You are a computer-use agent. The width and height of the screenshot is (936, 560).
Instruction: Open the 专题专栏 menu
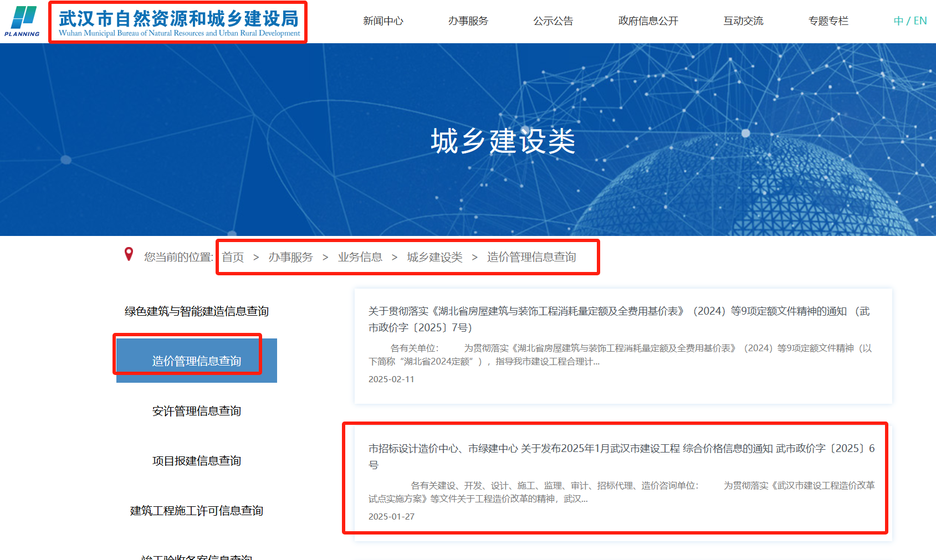click(x=828, y=21)
